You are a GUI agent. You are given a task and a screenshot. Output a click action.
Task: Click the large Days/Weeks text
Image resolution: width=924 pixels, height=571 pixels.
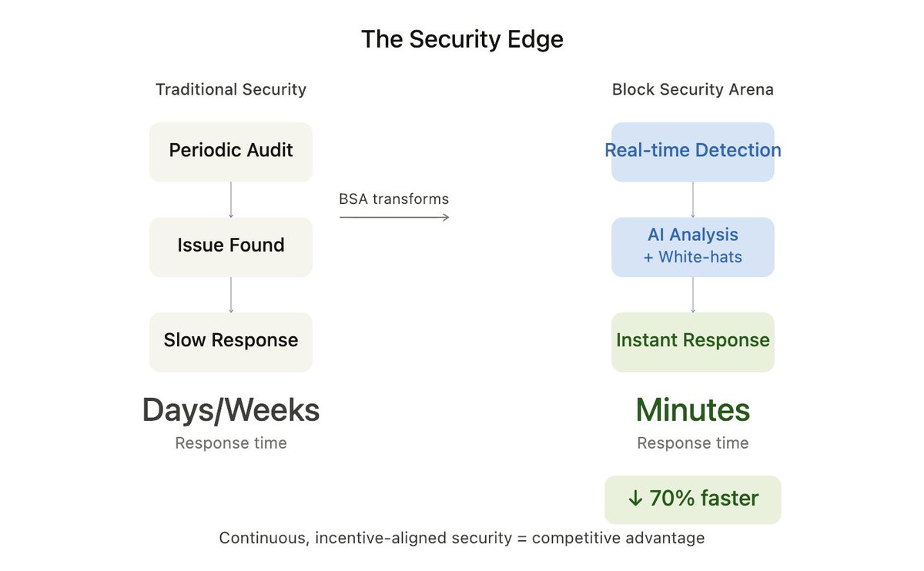click(x=231, y=411)
